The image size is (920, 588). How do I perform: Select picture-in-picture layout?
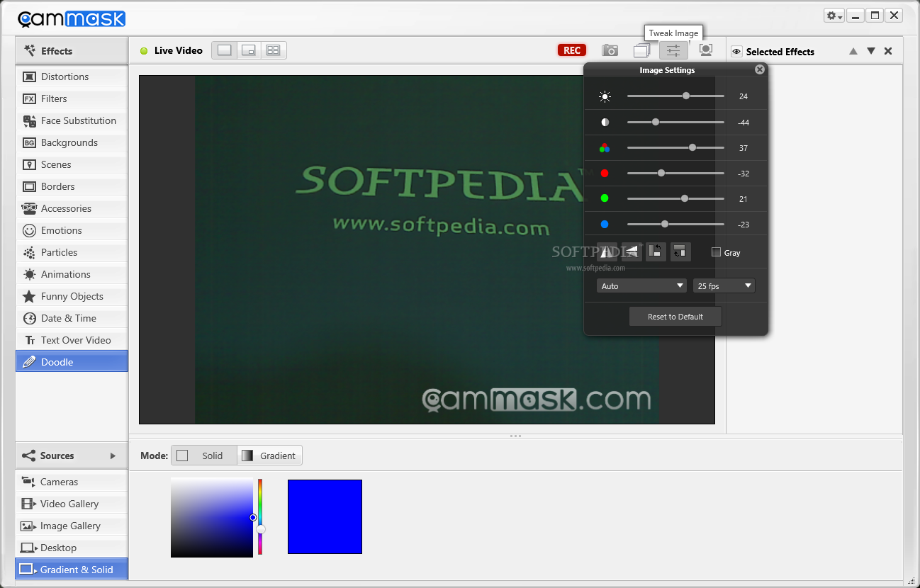tap(248, 50)
